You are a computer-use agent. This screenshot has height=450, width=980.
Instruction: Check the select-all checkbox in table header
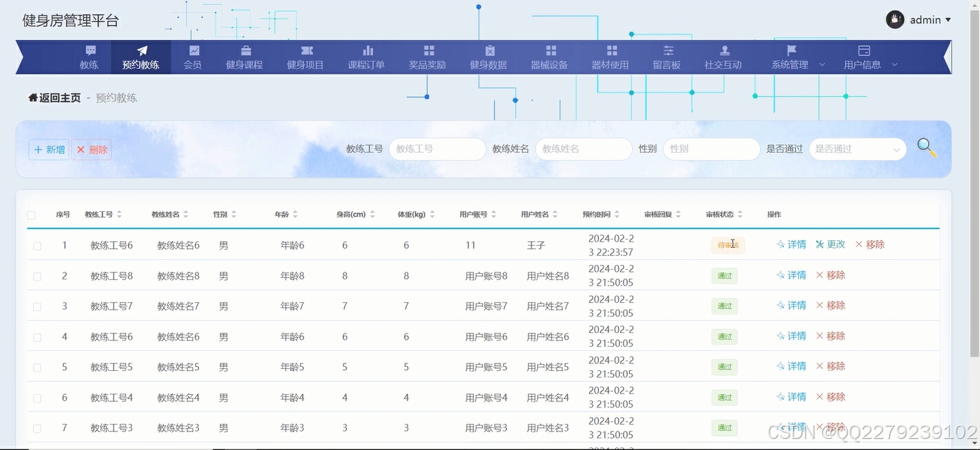31,215
